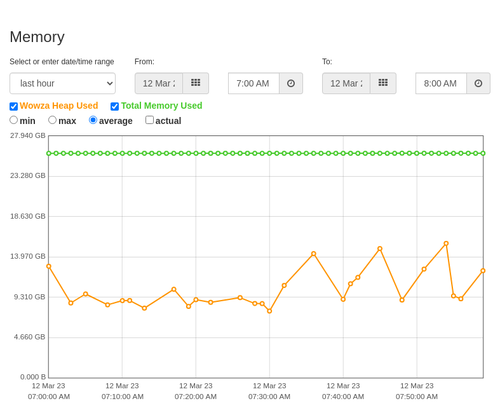Open the To date calendar picker icon
This screenshot has width=500, height=403.
click(383, 83)
